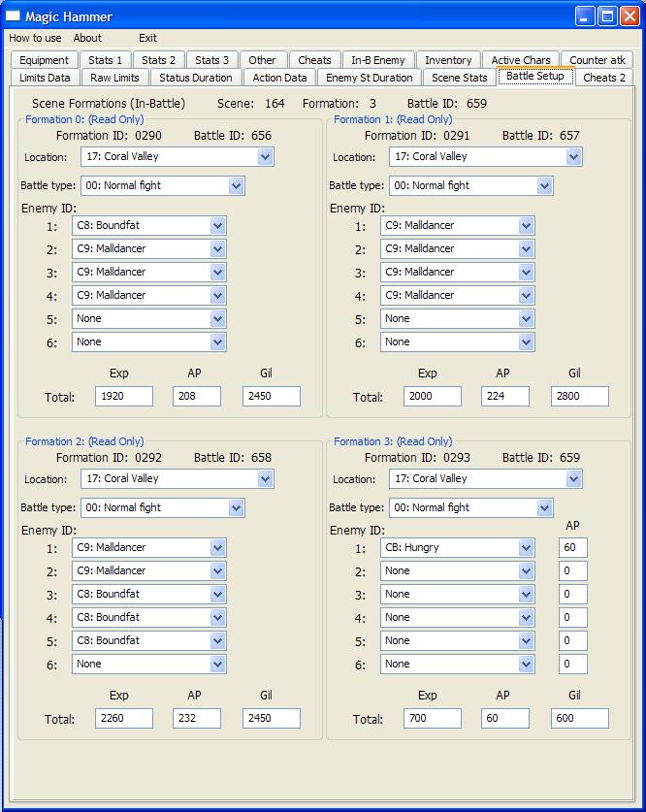Open the How to use menu
This screenshot has height=812, width=646.
pyautogui.click(x=35, y=38)
